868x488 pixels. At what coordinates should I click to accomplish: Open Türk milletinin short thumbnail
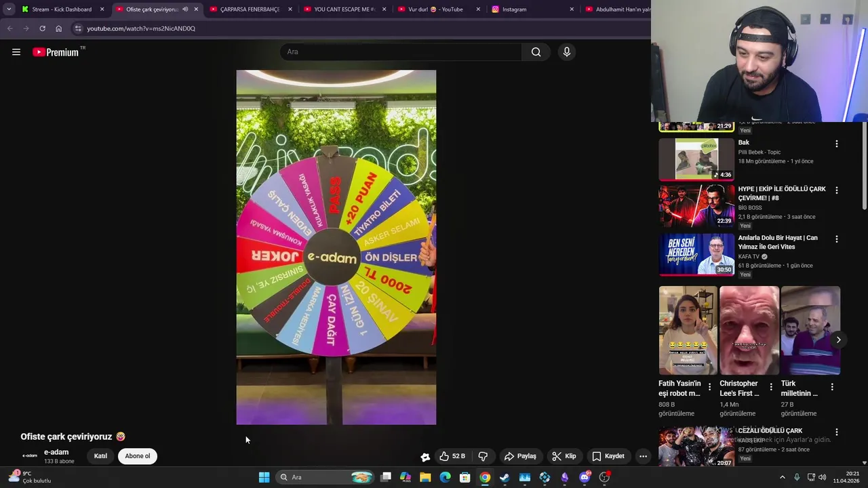pos(810,331)
